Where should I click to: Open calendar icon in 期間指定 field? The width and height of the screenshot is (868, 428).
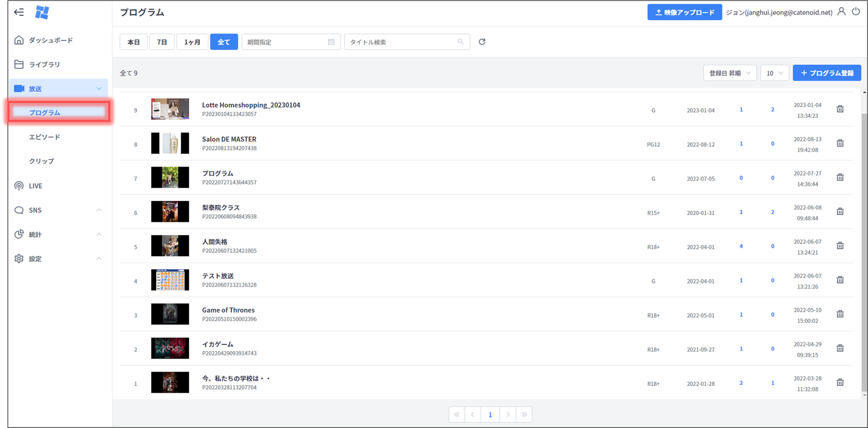tap(331, 42)
